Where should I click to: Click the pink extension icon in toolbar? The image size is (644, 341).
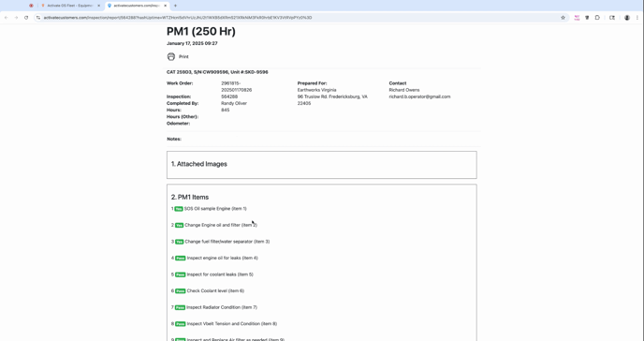point(577,18)
